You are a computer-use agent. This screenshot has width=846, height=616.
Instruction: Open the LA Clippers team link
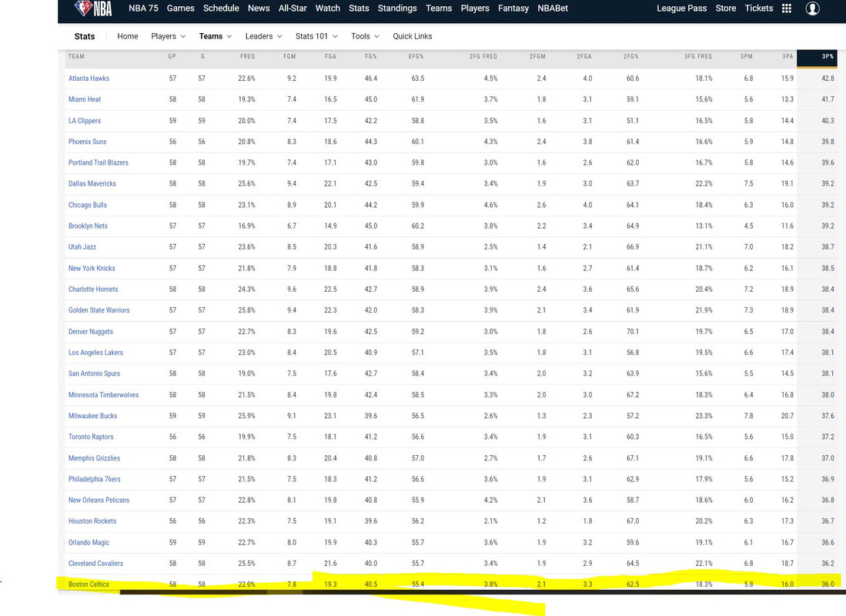point(84,120)
